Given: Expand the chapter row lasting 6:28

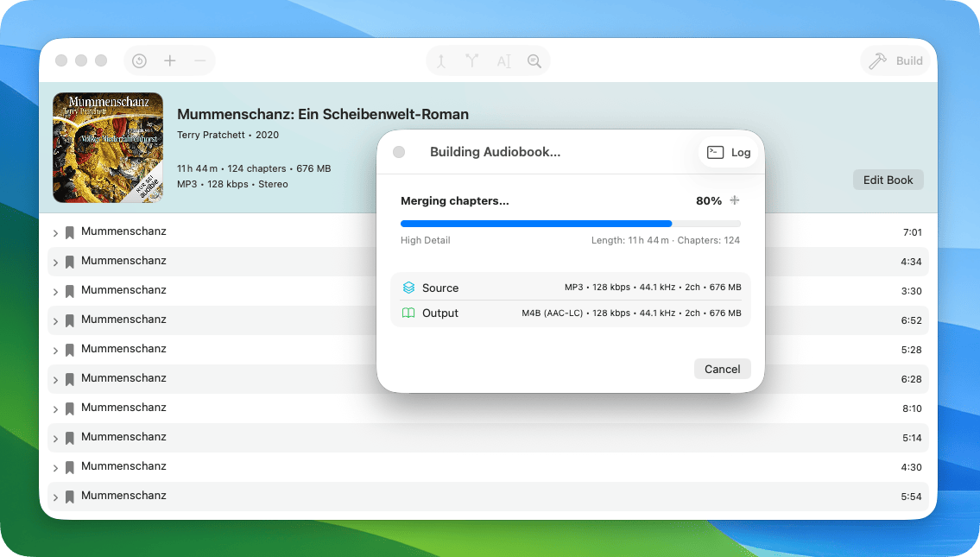Looking at the screenshot, I should (x=55, y=379).
